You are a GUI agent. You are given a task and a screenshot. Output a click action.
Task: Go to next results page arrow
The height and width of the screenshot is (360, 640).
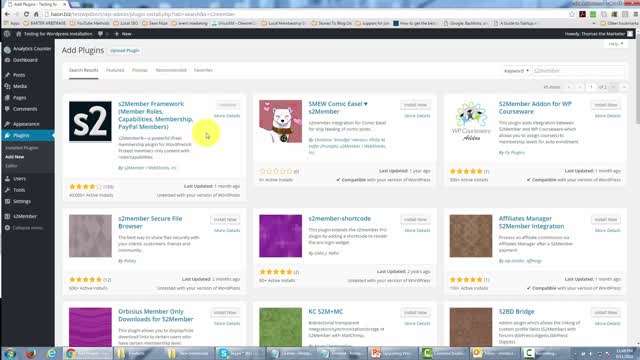point(613,87)
